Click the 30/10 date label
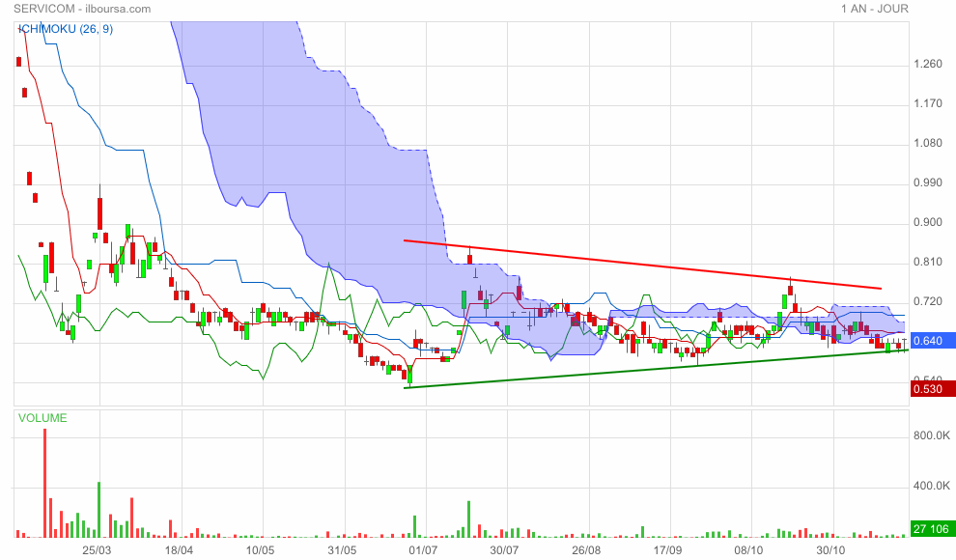 coord(830,550)
